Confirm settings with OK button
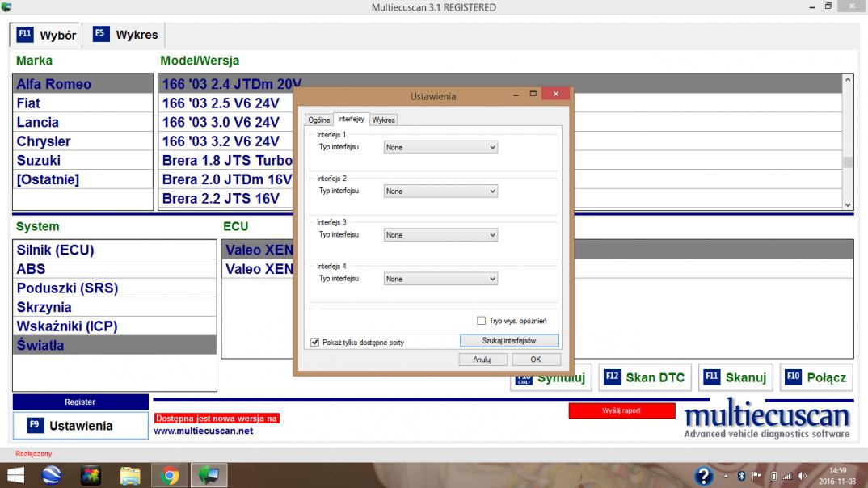Viewport: 868px width, 488px height. (x=536, y=359)
